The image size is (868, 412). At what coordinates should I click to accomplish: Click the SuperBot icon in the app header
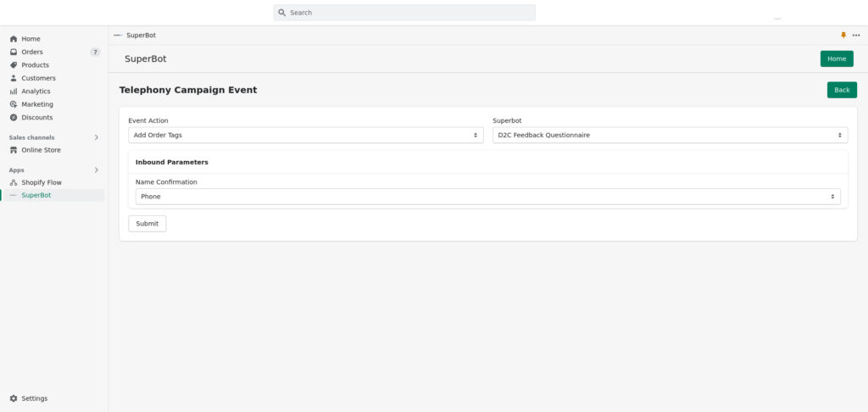click(117, 36)
